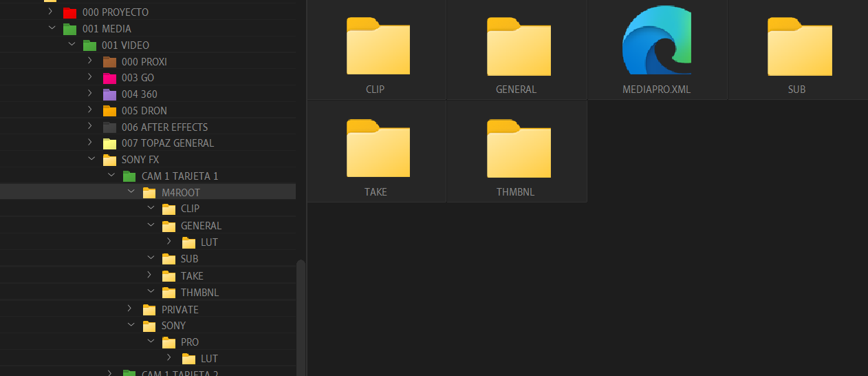Click the dark gray 006 AFTER EFFECTS folder icon

[x=109, y=127]
